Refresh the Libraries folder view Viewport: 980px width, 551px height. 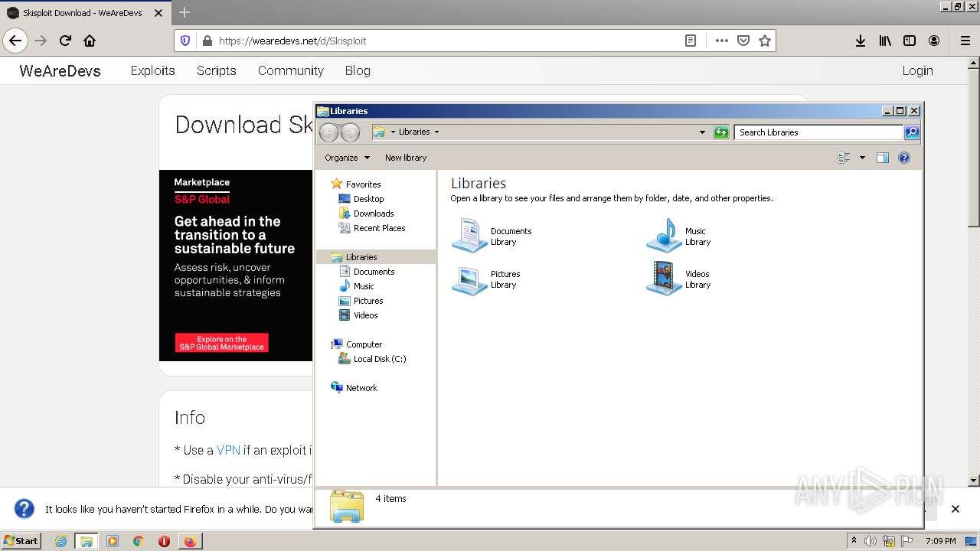pos(721,132)
